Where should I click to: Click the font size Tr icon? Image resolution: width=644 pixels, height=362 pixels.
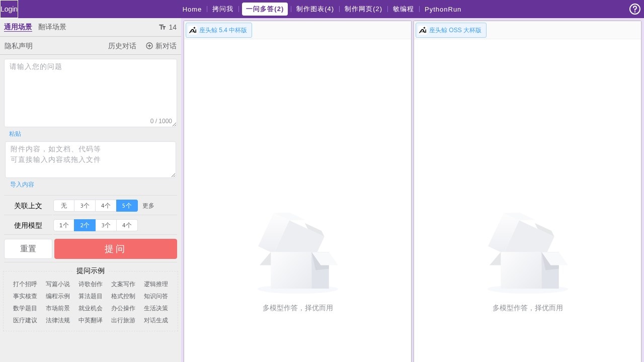163,27
